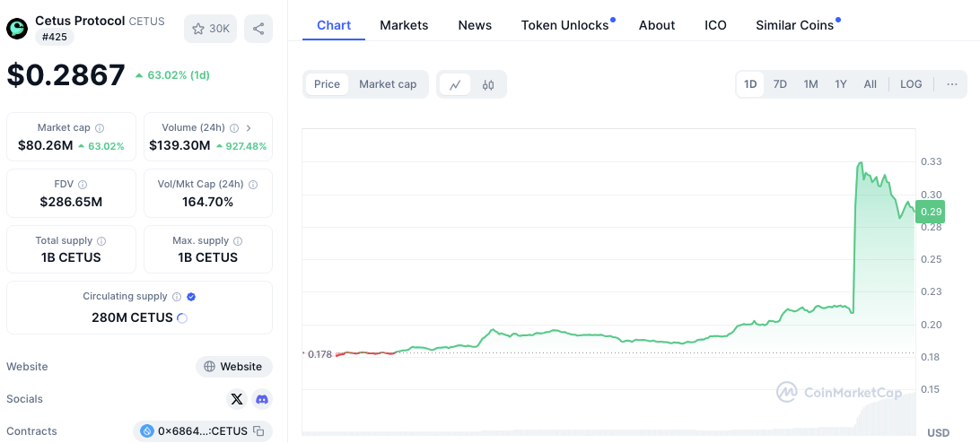Click the USD currency label on chart

[x=938, y=432]
